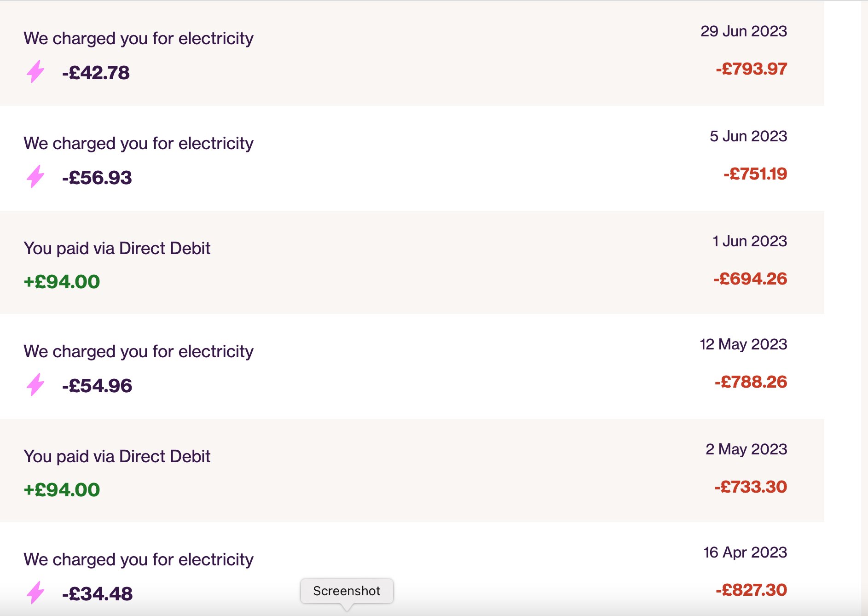Screen dimensions: 868x616
Task: Click the lightning icon beside -£56.93
Action: click(35, 176)
